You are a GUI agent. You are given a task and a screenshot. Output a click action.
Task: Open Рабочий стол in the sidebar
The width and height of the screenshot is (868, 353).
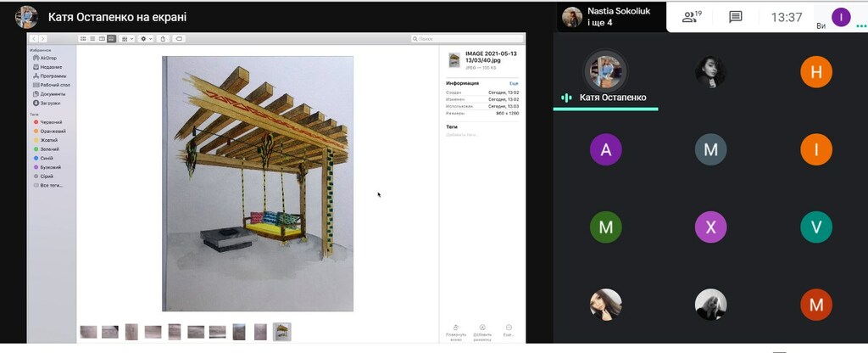(x=52, y=85)
